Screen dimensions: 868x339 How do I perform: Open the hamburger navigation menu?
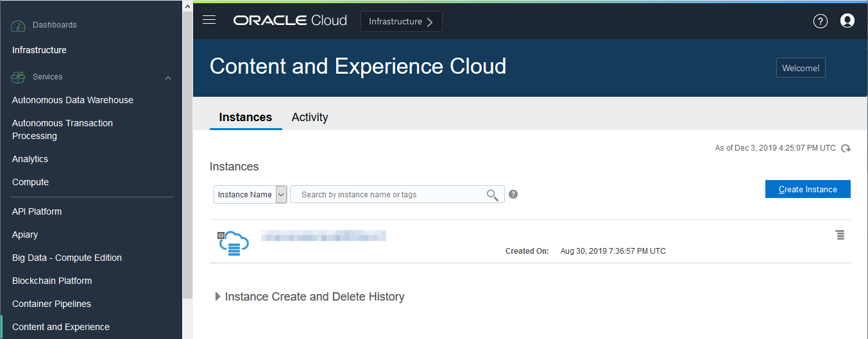208,20
